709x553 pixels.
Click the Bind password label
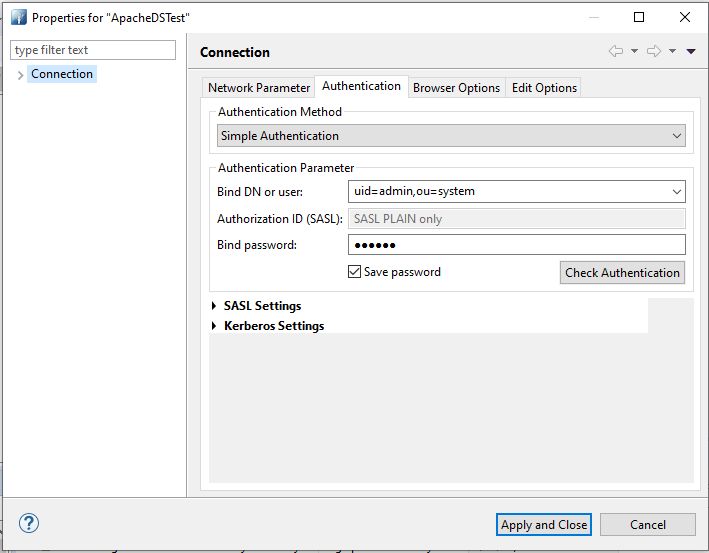point(257,245)
